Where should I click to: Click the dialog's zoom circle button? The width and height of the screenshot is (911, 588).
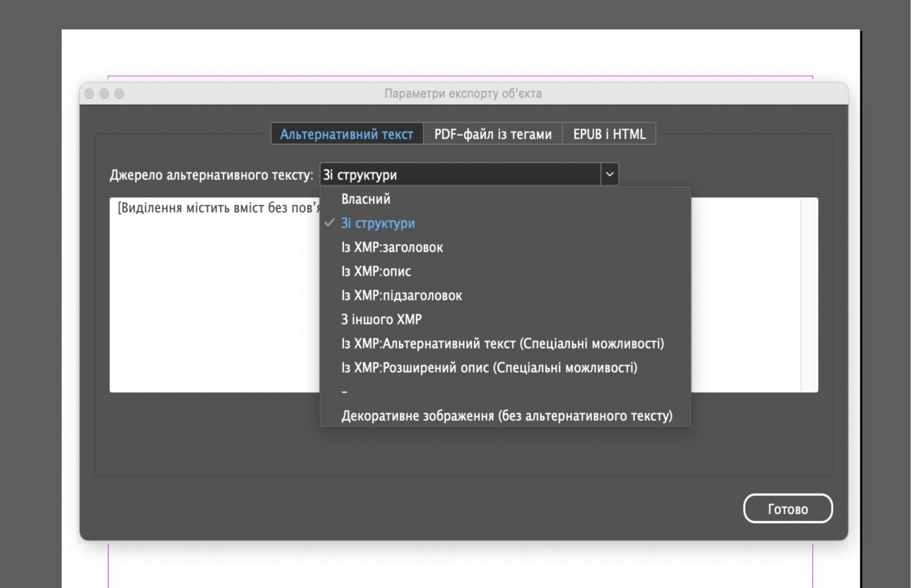[120, 94]
